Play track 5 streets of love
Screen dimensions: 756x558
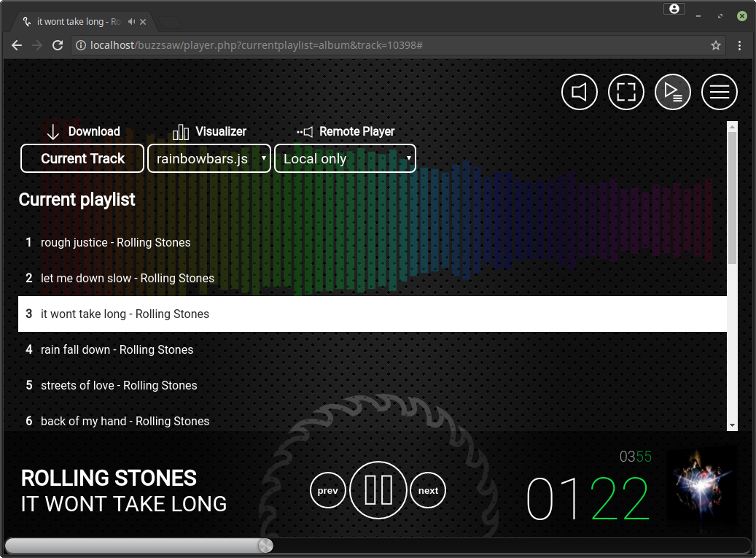tap(373, 385)
